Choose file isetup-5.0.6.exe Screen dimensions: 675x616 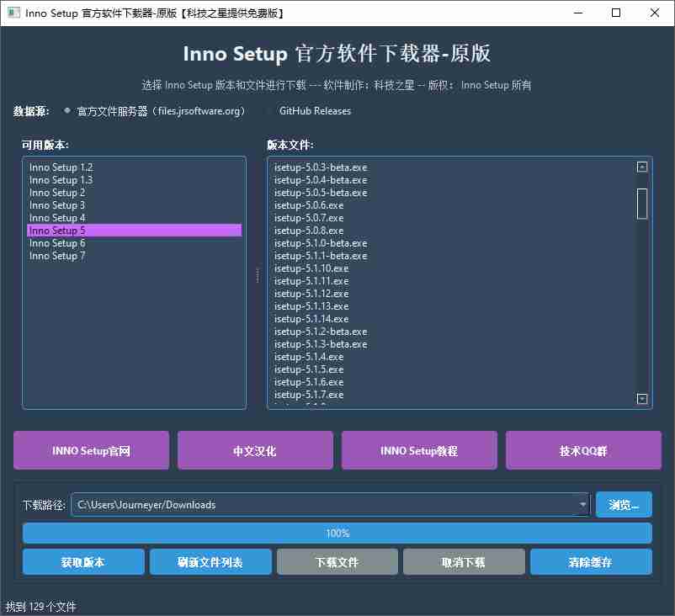[452, 205]
